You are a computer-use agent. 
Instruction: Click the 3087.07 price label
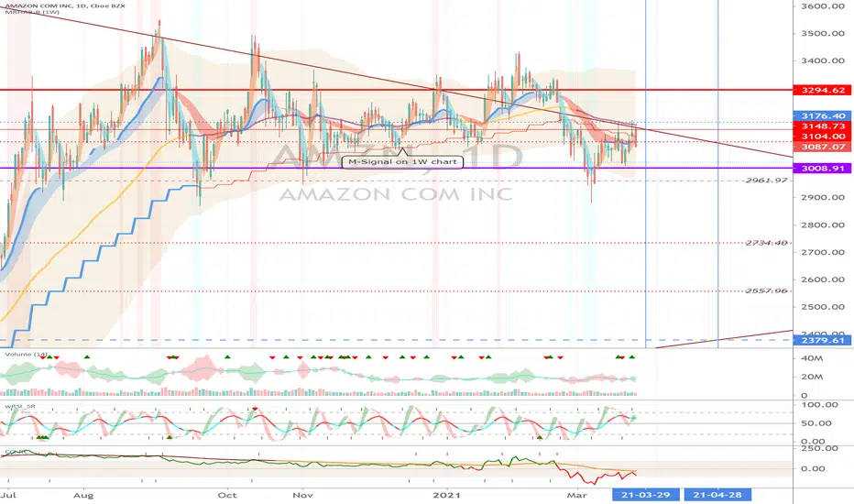click(x=823, y=147)
